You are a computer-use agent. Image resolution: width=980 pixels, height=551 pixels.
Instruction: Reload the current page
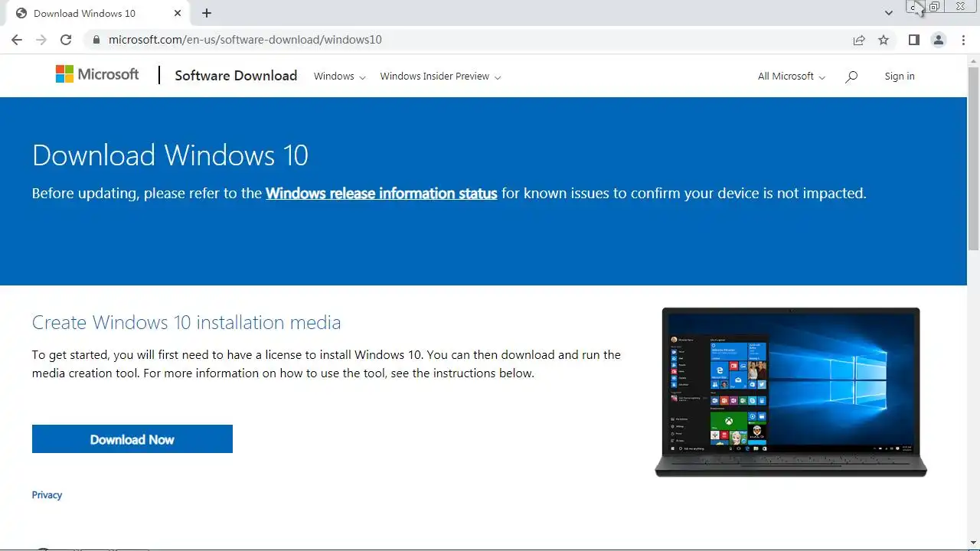click(66, 40)
